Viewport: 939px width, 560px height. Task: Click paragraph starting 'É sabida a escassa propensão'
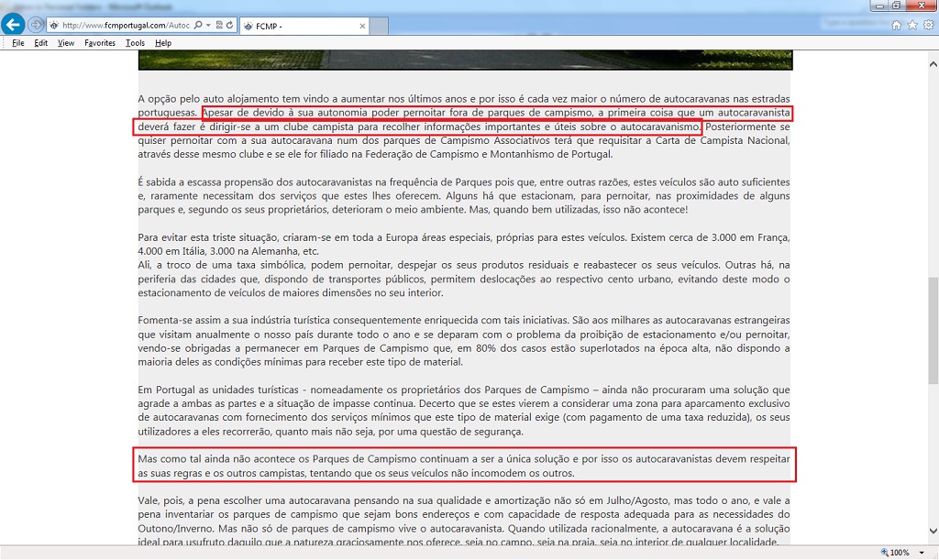click(x=463, y=195)
